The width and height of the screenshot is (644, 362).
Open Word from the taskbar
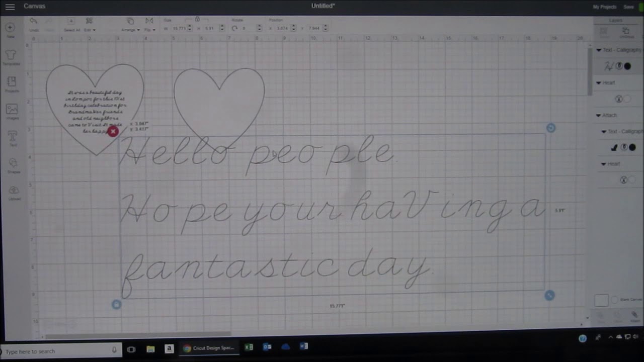[x=304, y=346]
